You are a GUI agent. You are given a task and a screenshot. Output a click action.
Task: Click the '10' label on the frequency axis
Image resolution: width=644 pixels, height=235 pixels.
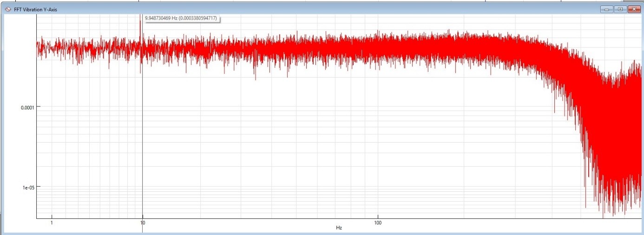pyautogui.click(x=142, y=222)
